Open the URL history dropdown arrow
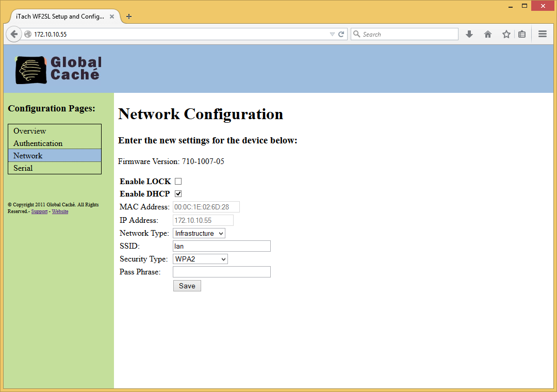The image size is (557, 392). 332,35
